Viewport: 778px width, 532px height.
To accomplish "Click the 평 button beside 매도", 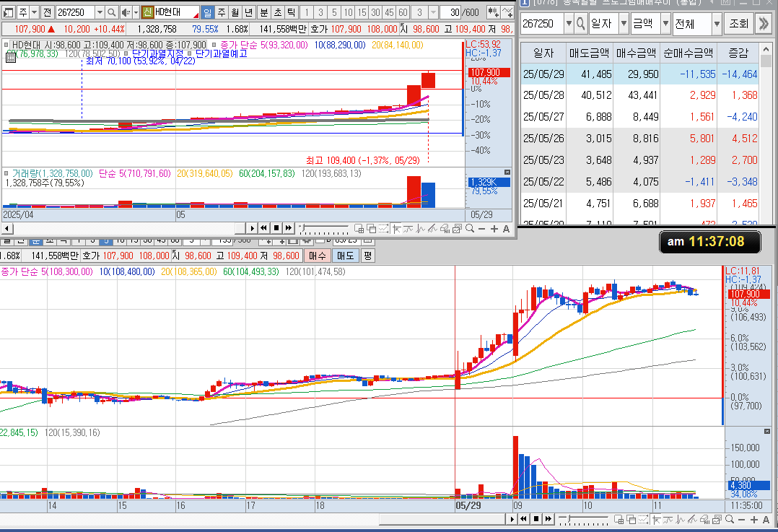I will [367, 256].
